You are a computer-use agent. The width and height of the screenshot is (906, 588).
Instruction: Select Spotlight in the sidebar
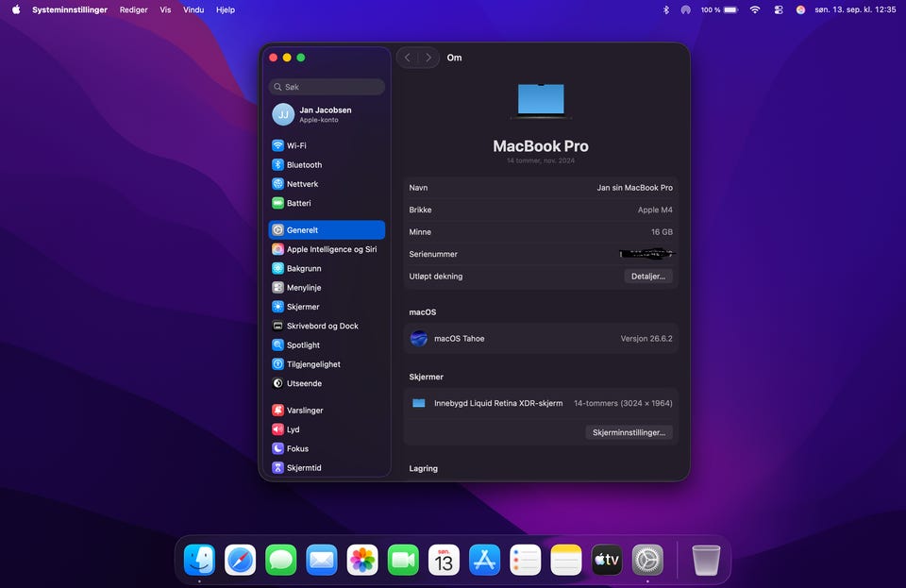click(x=327, y=344)
